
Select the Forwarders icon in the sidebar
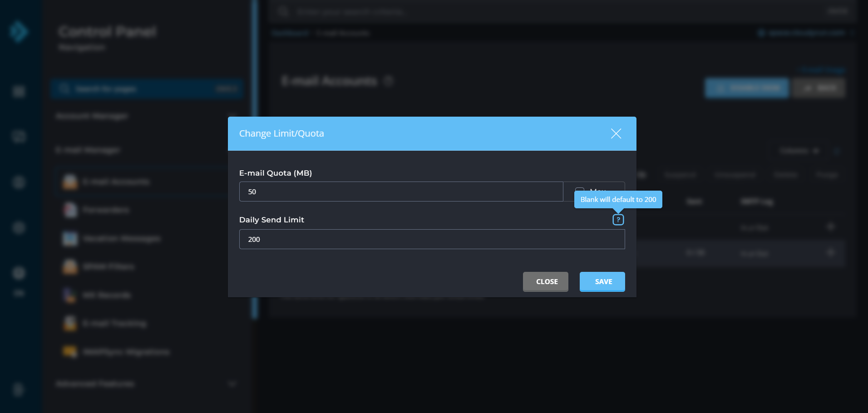click(x=69, y=210)
